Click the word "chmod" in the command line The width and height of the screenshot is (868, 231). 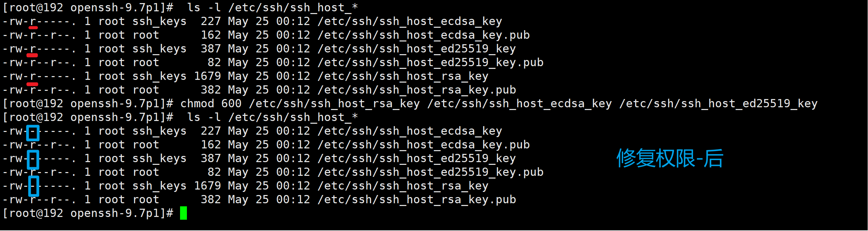(x=197, y=104)
